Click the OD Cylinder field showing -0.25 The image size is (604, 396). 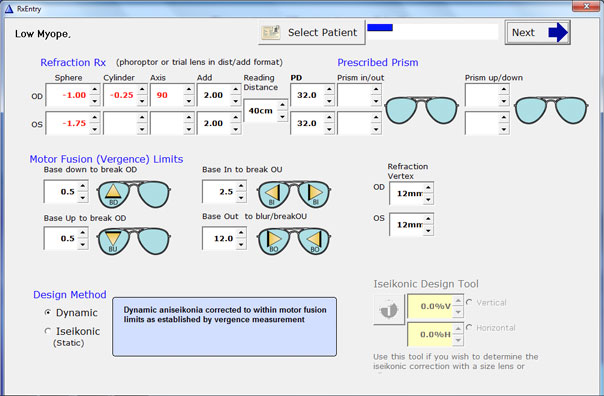pyautogui.click(x=121, y=95)
